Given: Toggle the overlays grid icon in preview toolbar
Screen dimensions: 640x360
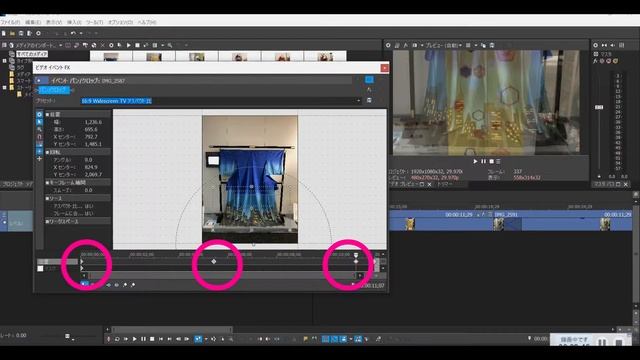Looking at the screenshot, I should [x=469, y=45].
